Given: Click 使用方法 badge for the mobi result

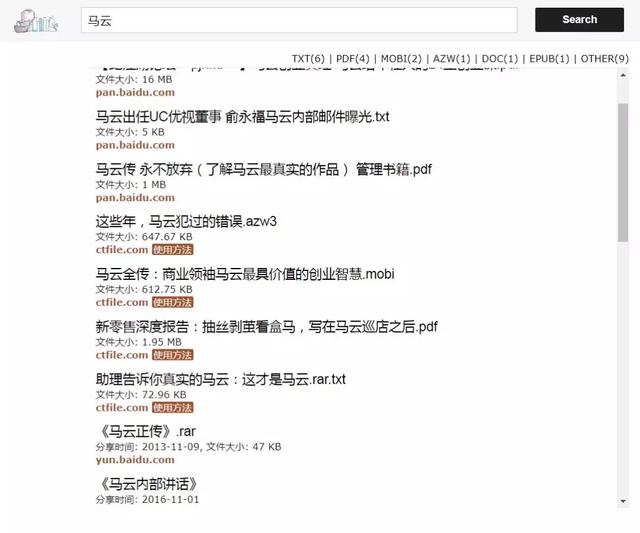Looking at the screenshot, I should coord(173,302).
